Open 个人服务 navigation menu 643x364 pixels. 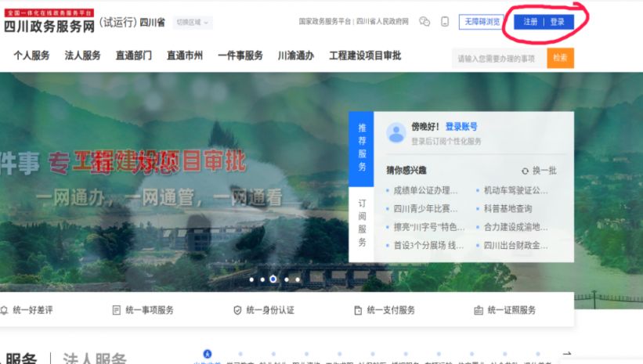pos(31,56)
